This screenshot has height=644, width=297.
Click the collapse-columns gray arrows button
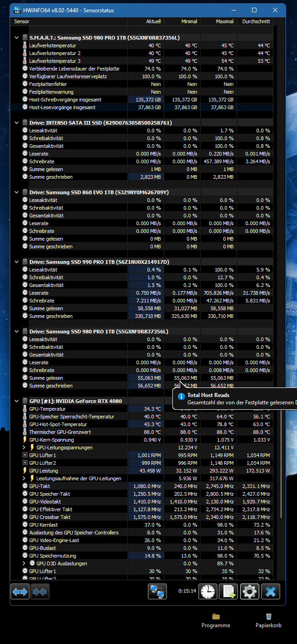coord(40,591)
